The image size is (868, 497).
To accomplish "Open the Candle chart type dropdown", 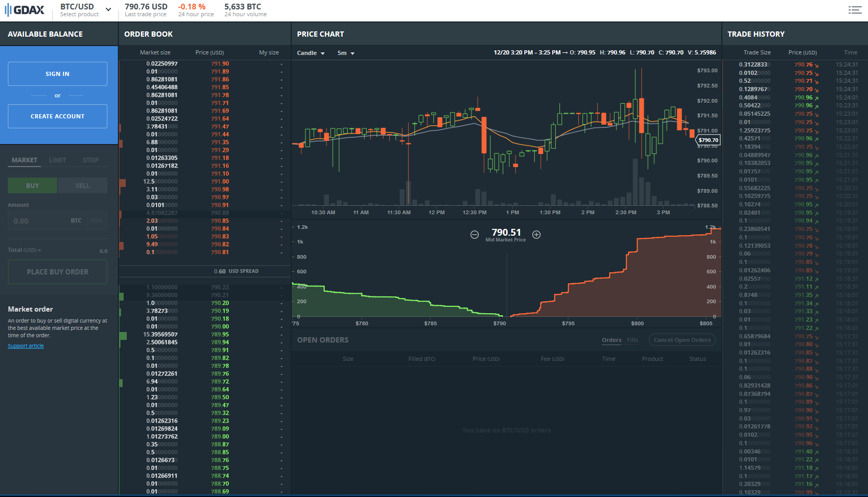I will pyautogui.click(x=311, y=53).
